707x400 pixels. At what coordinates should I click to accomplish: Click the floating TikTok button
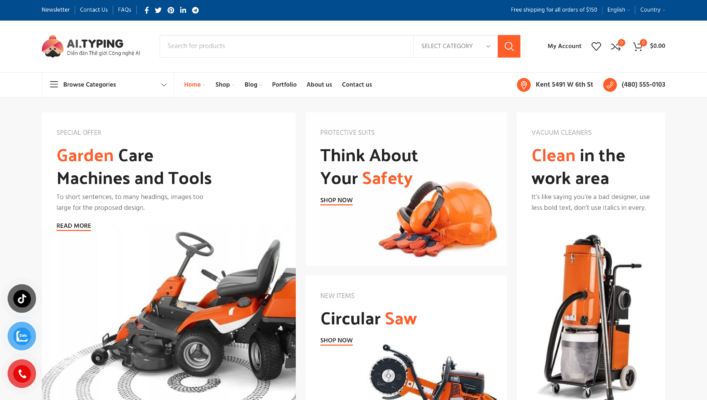click(22, 299)
